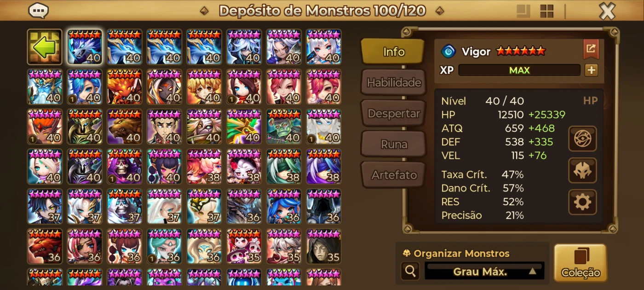Open the Coleção button
This screenshot has height=290, width=644.
coord(581,262)
